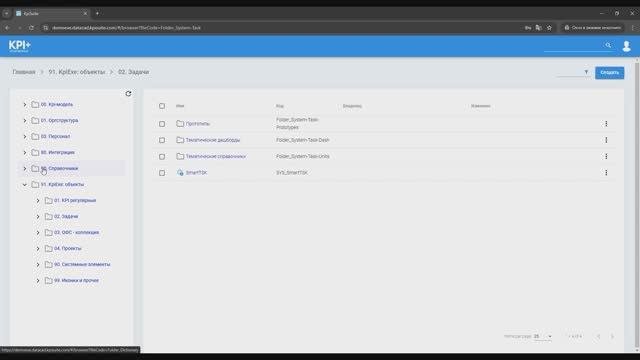This screenshot has height=360, width=640.
Task: Open the three-dot menu for the Тематические дашборды row
Action: [606, 140]
